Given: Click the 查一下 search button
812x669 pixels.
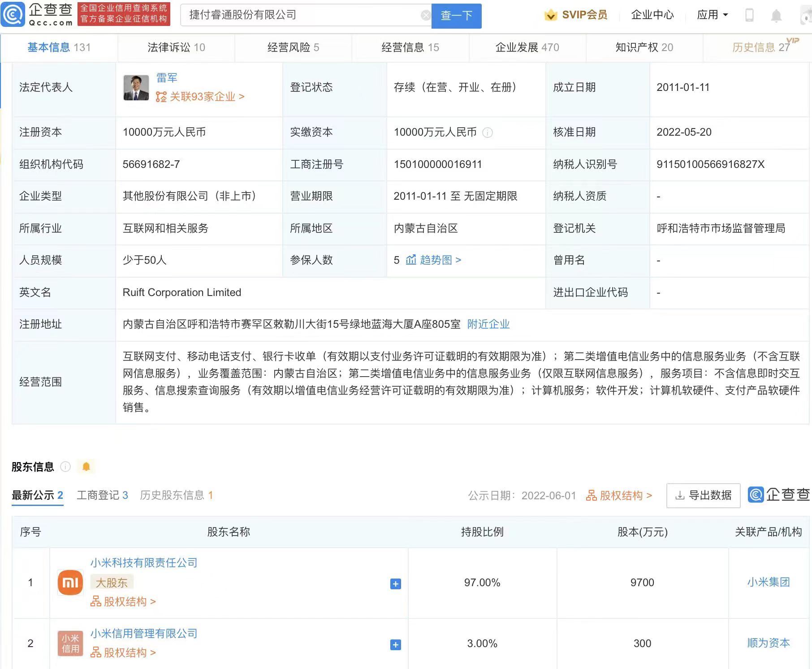Looking at the screenshot, I should [x=456, y=16].
